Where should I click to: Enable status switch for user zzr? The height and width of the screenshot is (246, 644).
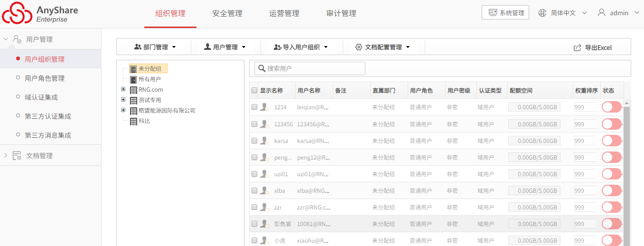coord(612,207)
